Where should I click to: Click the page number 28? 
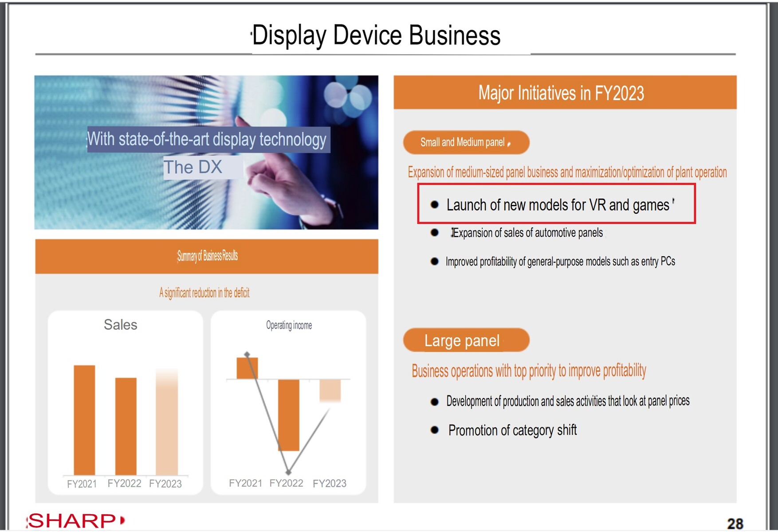(x=735, y=524)
